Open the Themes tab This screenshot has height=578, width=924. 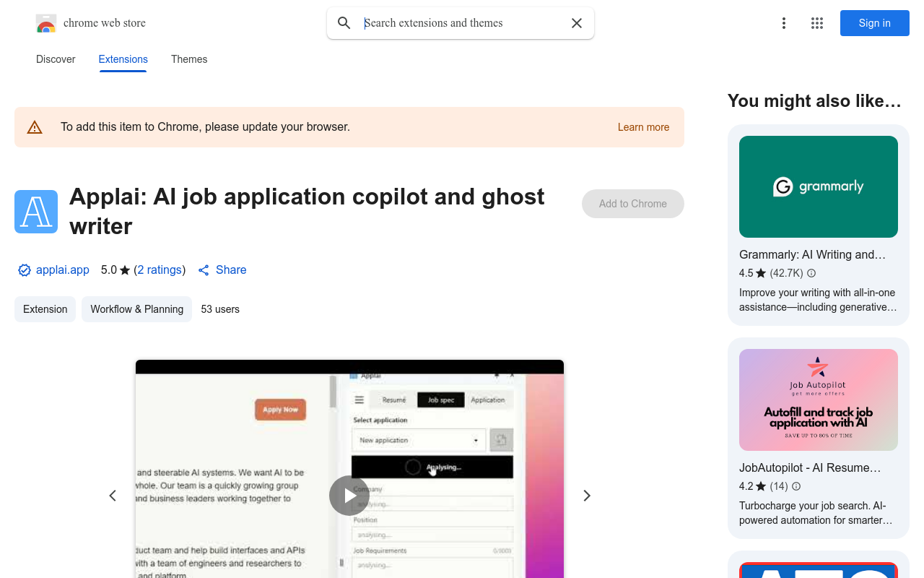(189, 59)
